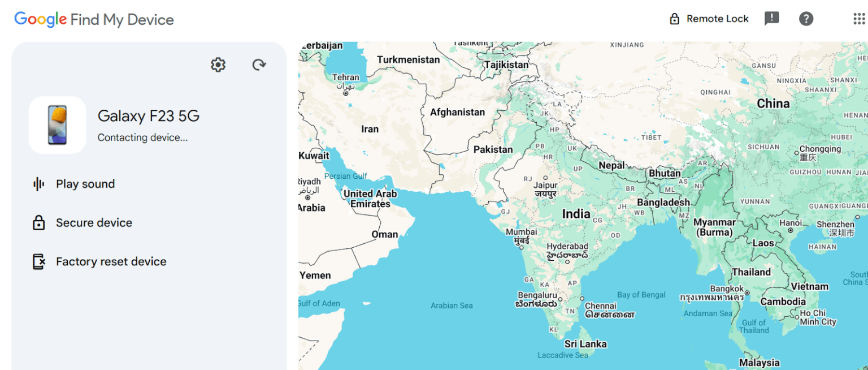Open the send feedback icon
868x370 pixels.
pyautogui.click(x=771, y=18)
